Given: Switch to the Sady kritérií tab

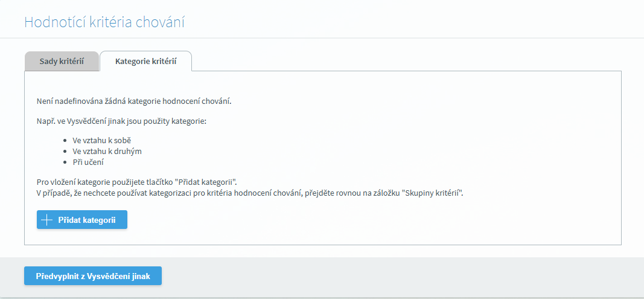Looking at the screenshot, I should pyautogui.click(x=61, y=61).
